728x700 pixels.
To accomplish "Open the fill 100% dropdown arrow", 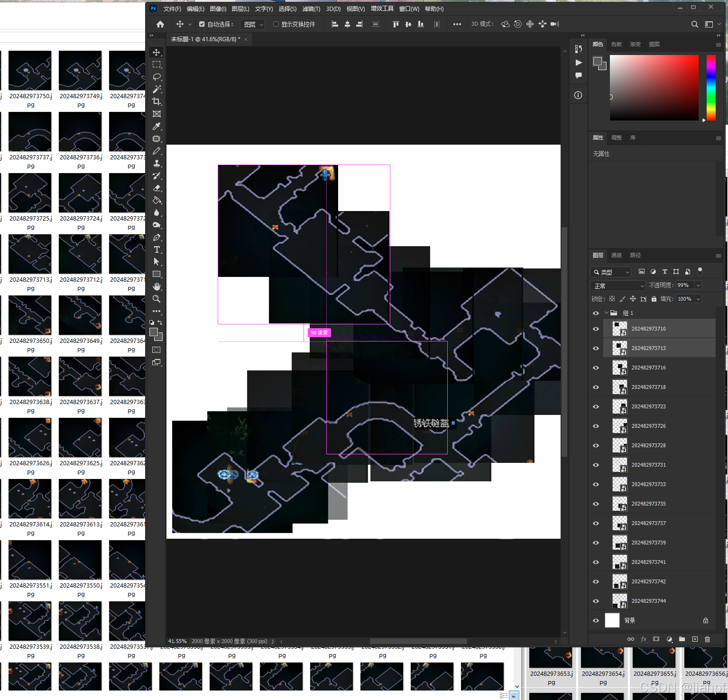I will (698, 299).
